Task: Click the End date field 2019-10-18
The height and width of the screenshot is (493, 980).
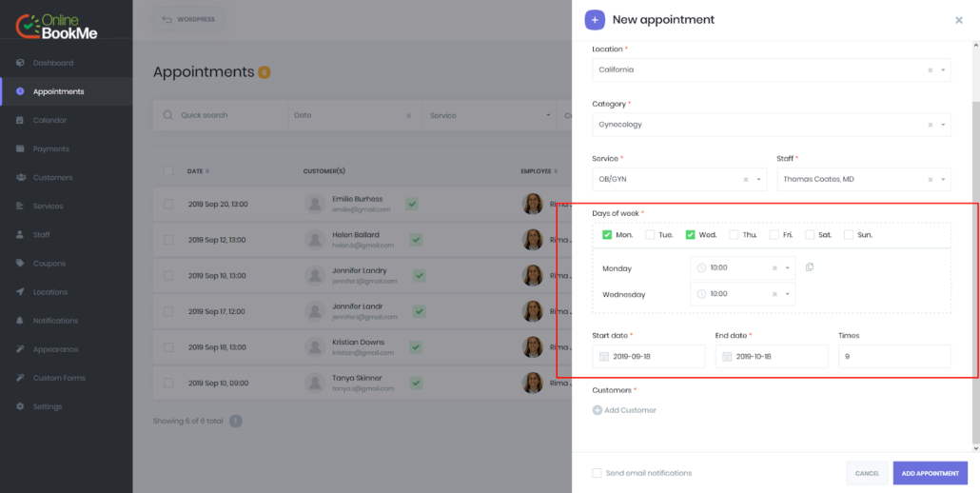Action: [x=772, y=356]
